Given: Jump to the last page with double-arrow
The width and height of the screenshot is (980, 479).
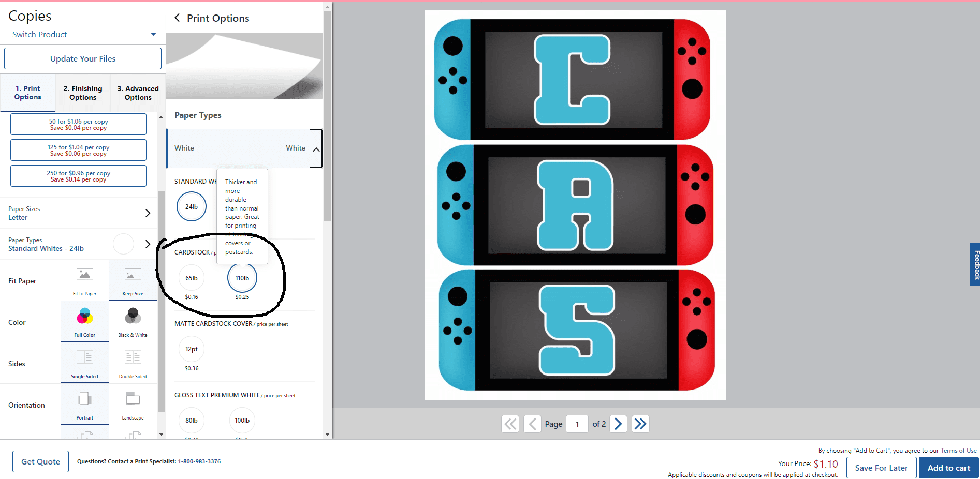Looking at the screenshot, I should (640, 424).
